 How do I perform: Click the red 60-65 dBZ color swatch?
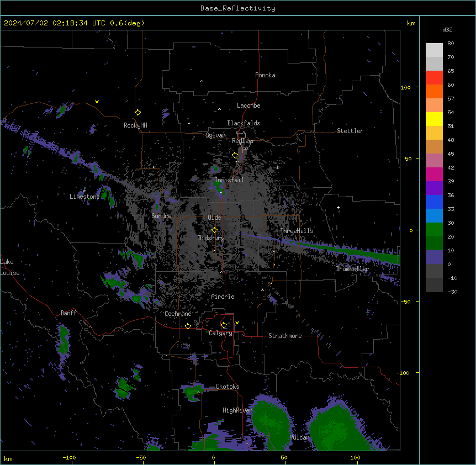tap(434, 78)
